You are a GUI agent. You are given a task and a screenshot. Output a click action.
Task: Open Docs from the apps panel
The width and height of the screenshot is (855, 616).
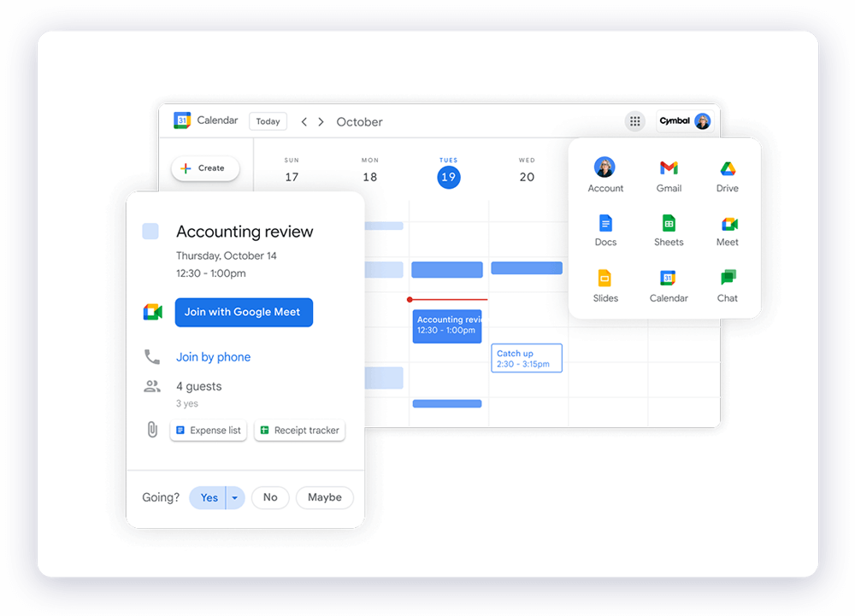(605, 231)
